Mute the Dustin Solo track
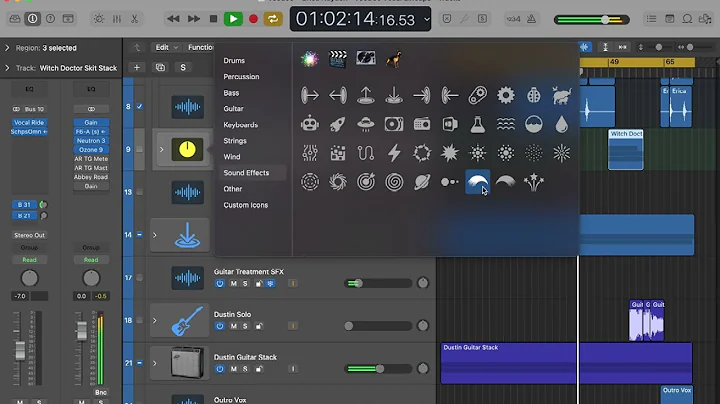This screenshot has width=720, height=404. click(x=233, y=326)
